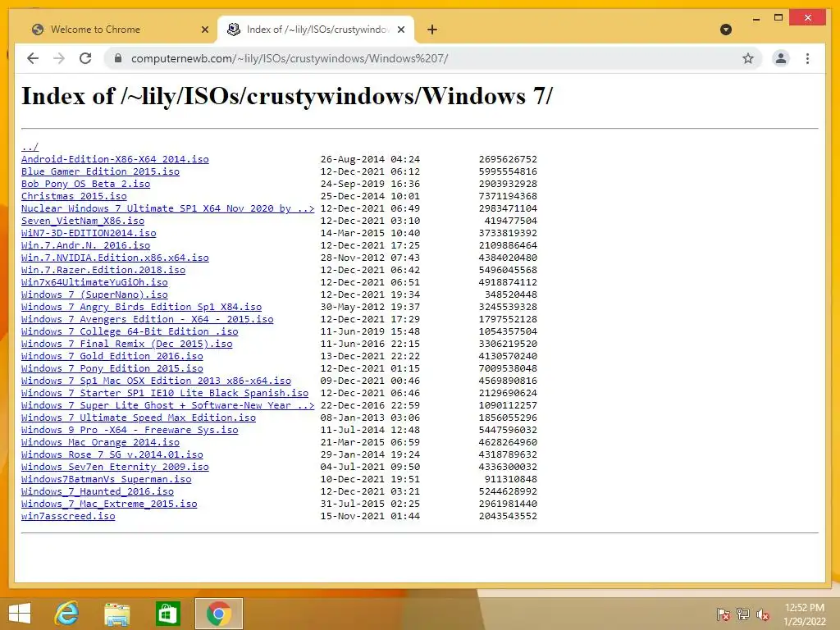840x630 pixels.
Task: Click Windows Mac Orange 2014.iso link
Action: (100, 442)
